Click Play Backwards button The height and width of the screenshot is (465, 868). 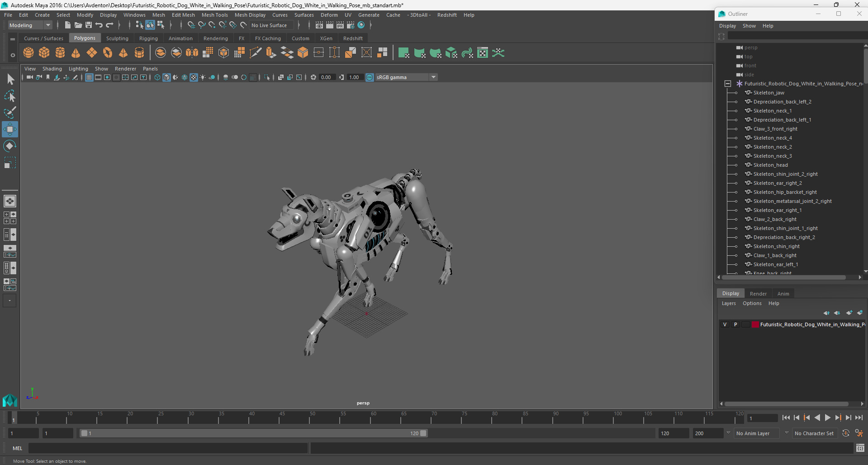pos(817,418)
